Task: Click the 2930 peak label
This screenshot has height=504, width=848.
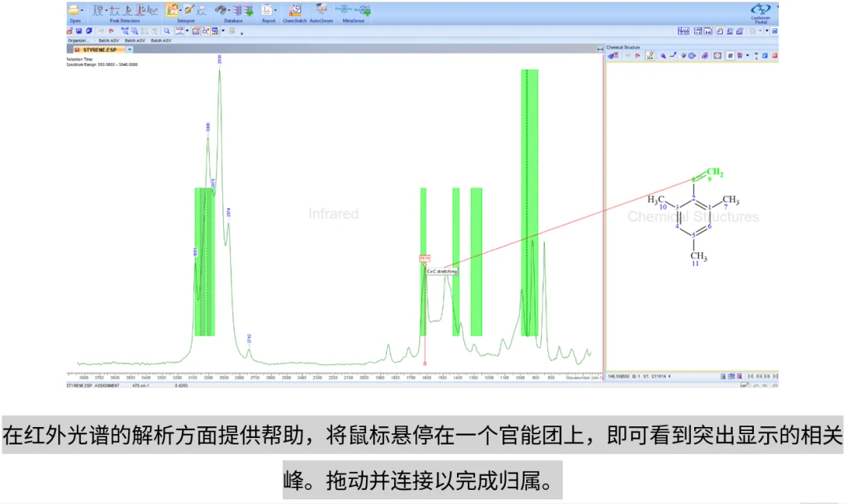Action: pos(220,59)
